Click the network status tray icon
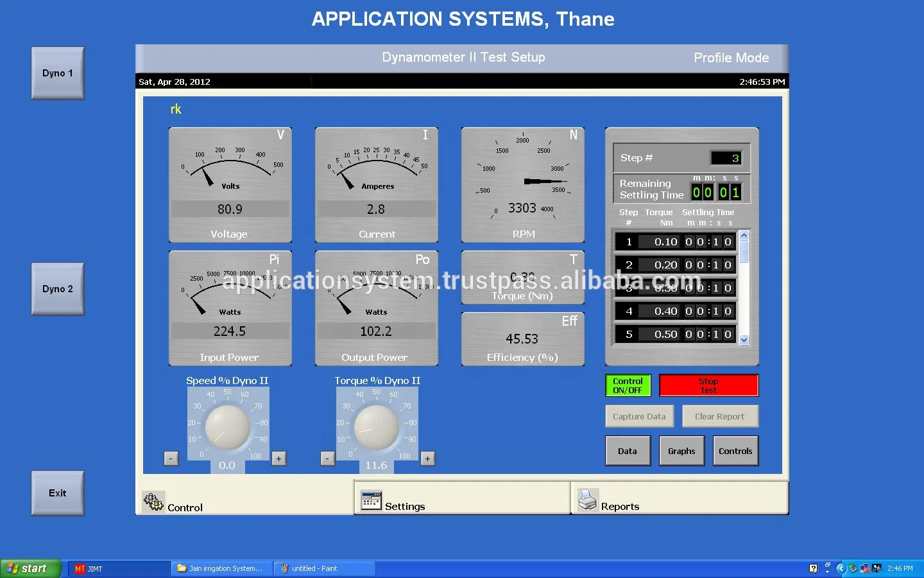Viewport: 924px width, 578px height. pos(864,568)
